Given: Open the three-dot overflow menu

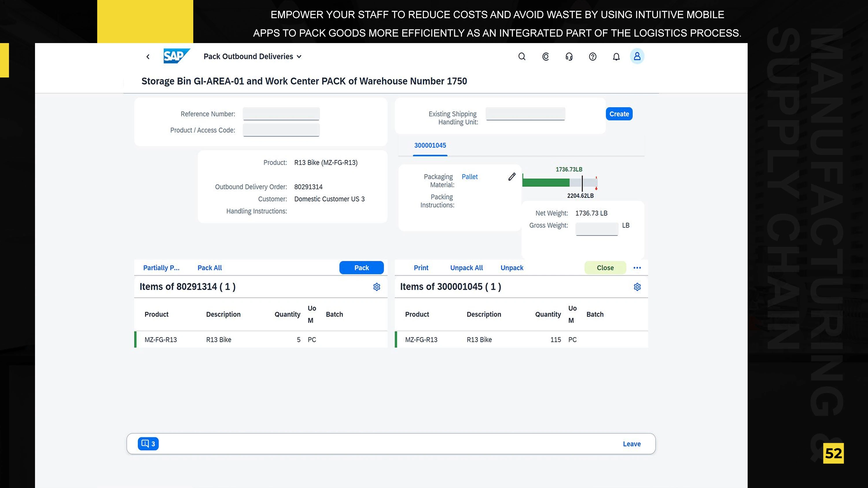Looking at the screenshot, I should pos(637,268).
